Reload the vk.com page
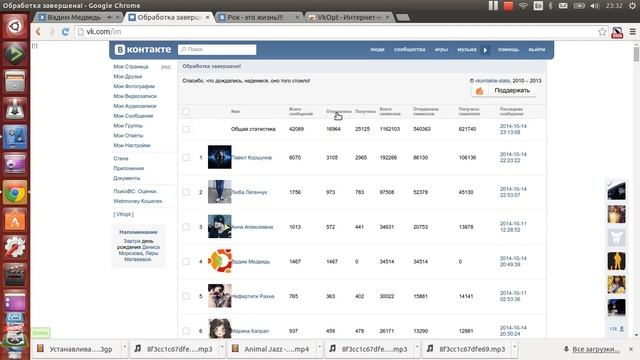The height and width of the screenshot is (360, 640). tap(65, 31)
